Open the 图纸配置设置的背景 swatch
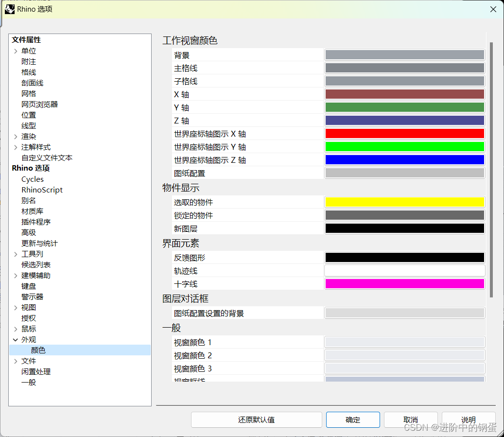Viewport: 504px width, 437px height. pos(405,313)
